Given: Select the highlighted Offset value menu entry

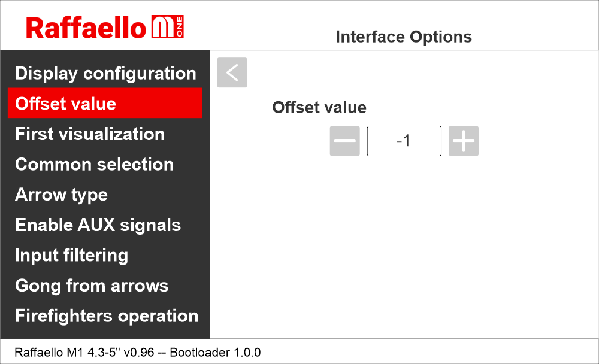Looking at the screenshot, I should click(x=105, y=104).
